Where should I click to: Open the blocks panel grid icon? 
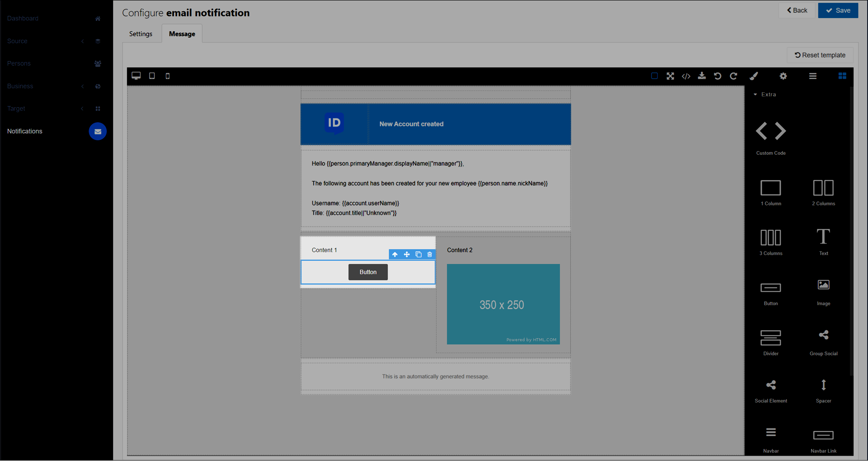click(x=842, y=76)
